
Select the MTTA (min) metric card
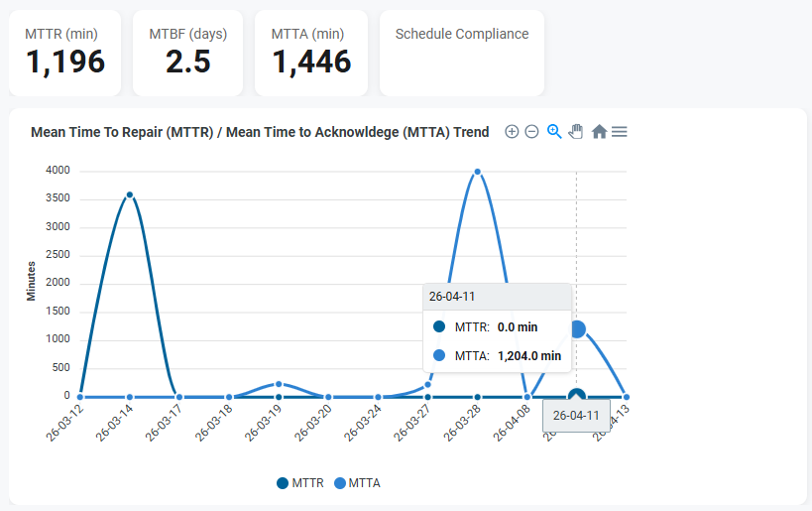point(310,53)
